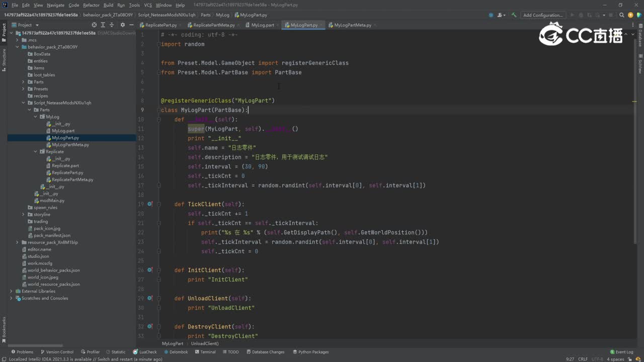The height and width of the screenshot is (362, 644).
Task: Click the Add Configuration button
Action: tap(542, 15)
